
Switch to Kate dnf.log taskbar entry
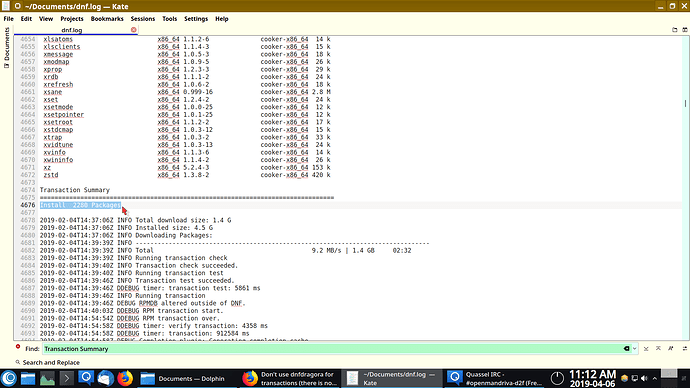coord(392,378)
